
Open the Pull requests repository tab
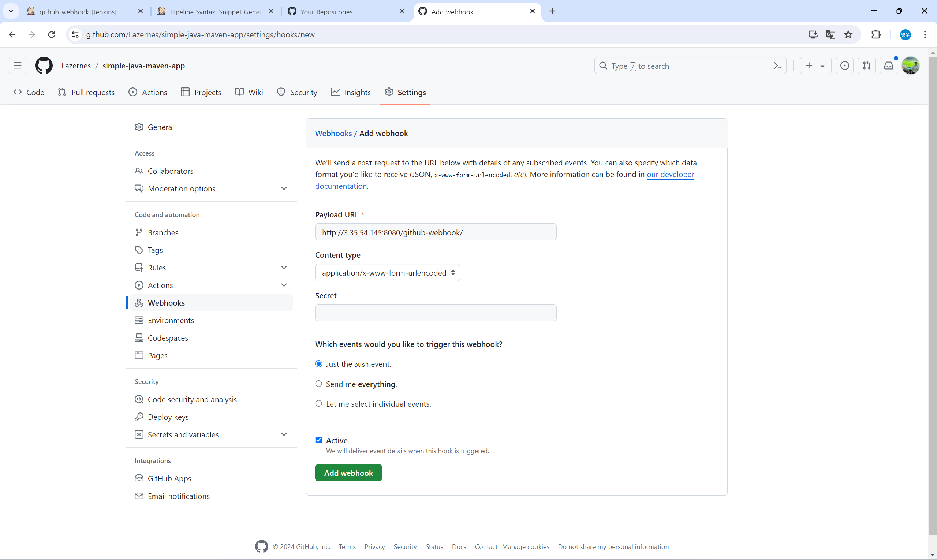[86, 93]
